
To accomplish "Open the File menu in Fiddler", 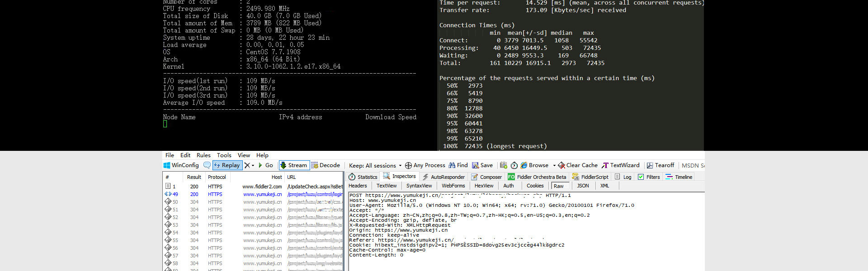I will click(x=170, y=155).
